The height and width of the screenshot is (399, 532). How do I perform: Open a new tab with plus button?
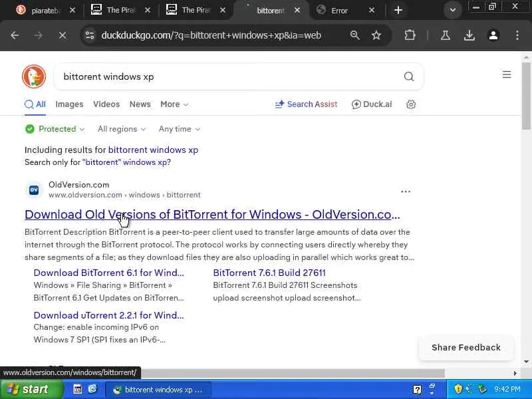point(398,10)
